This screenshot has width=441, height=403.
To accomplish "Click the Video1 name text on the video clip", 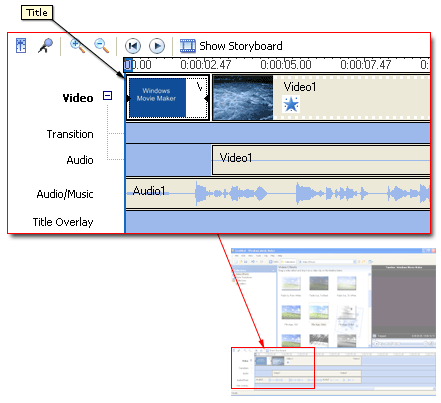I will 300,87.
